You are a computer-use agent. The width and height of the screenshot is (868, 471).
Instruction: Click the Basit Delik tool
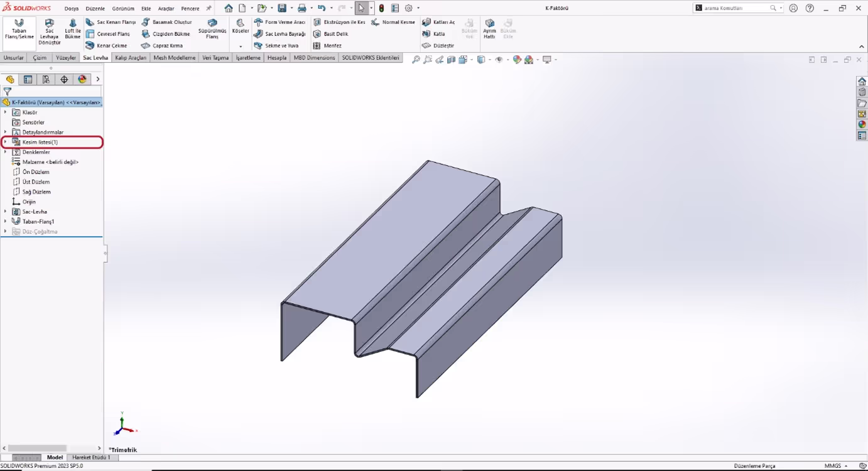pyautogui.click(x=330, y=34)
